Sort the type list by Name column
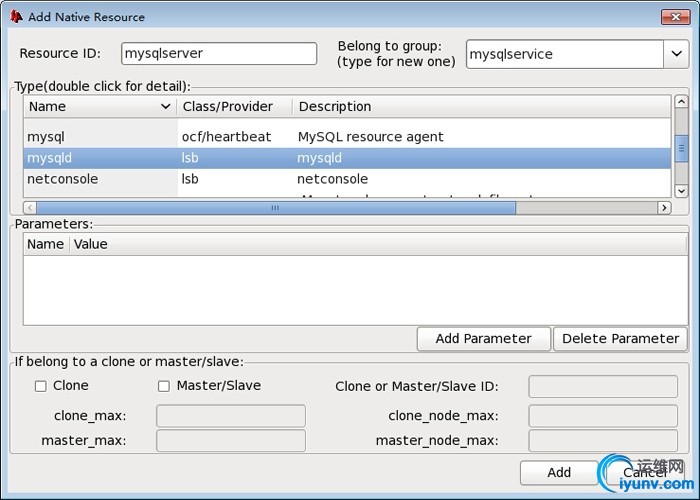Image resolution: width=700 pixels, height=500 pixels. point(100,107)
